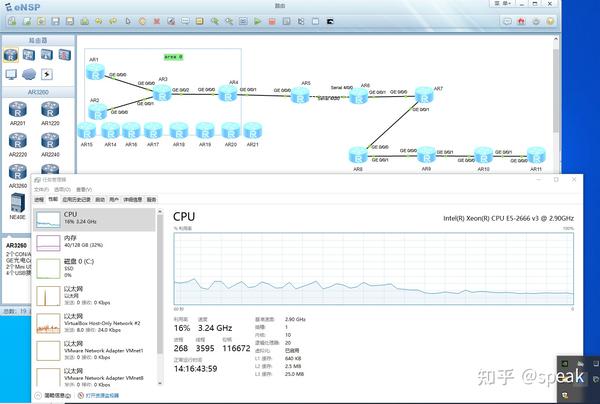Select CPU entry in performance list

(x=95, y=219)
